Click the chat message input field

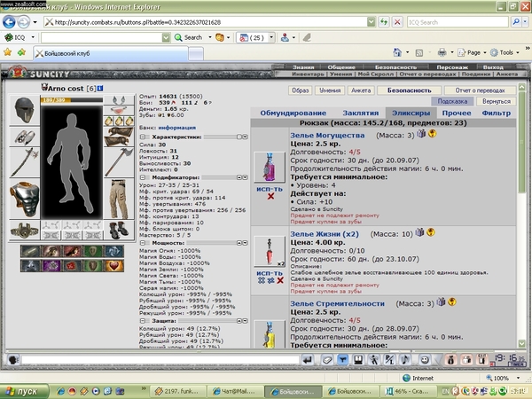(160, 360)
